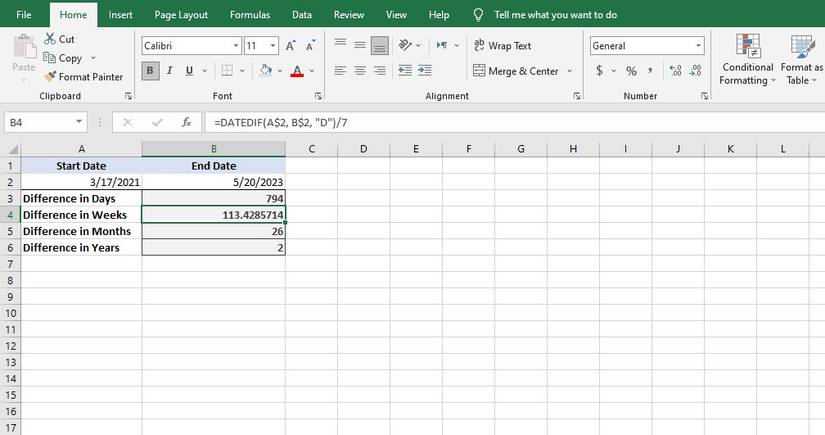Click the Increase Font Size icon
The height and width of the screenshot is (435, 825).
[290, 46]
